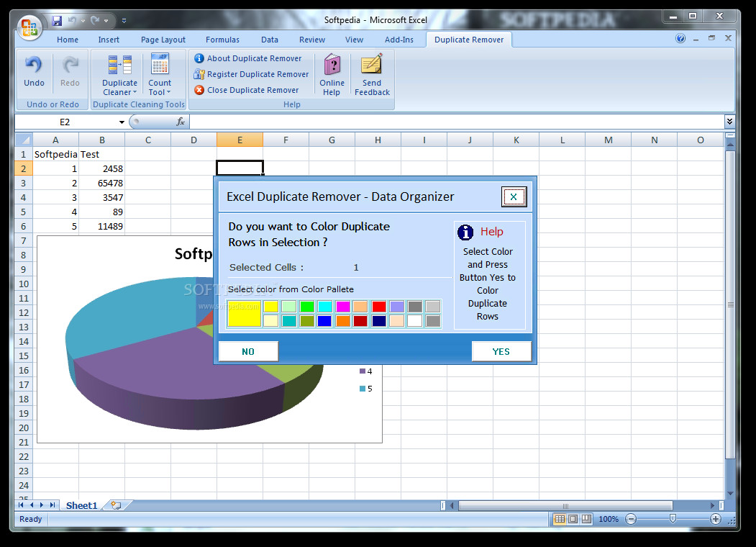
Task: Open the Duplicate Cleaner menu
Action: [119, 75]
